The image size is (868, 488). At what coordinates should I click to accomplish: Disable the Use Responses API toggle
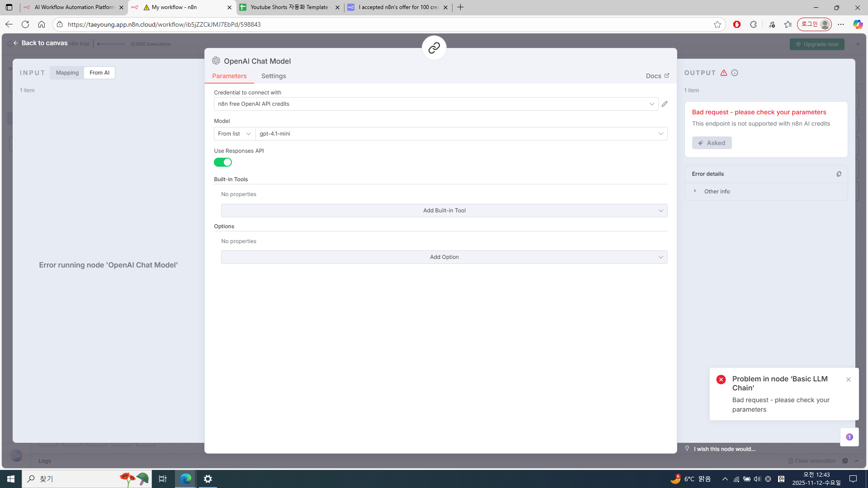[223, 162]
